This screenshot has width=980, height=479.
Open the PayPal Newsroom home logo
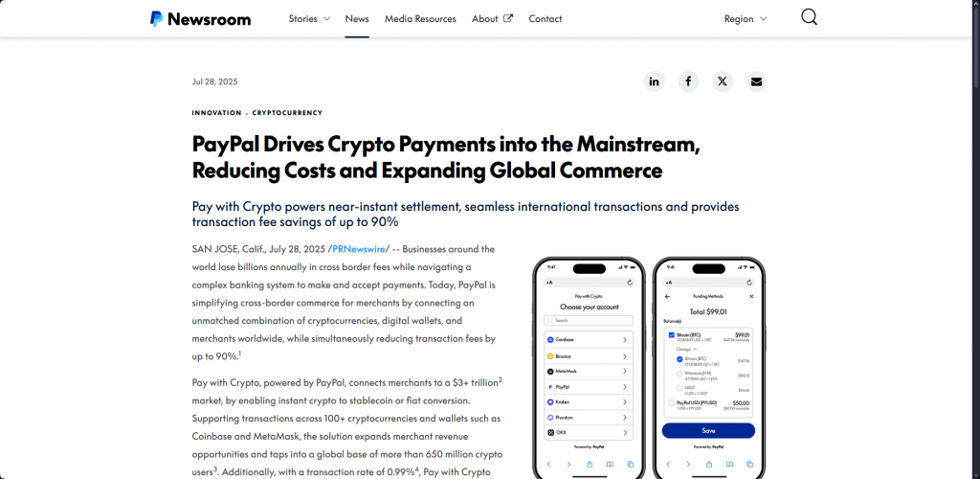coord(200,19)
